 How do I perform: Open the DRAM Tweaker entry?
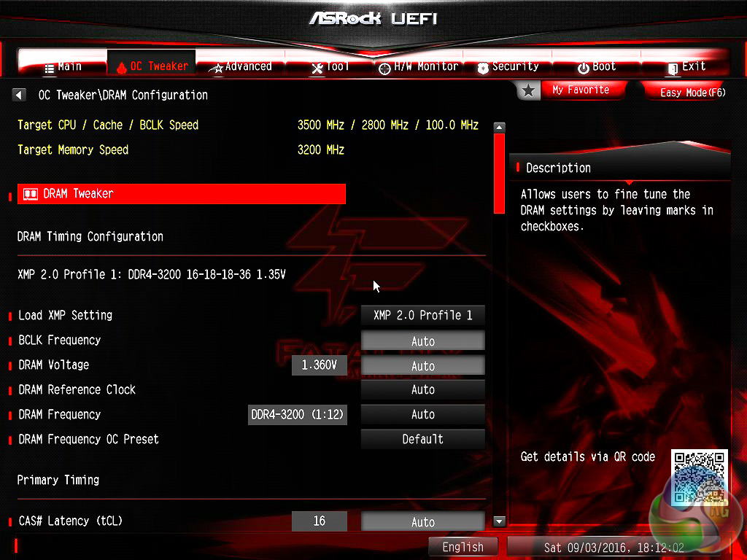pyautogui.click(x=182, y=194)
